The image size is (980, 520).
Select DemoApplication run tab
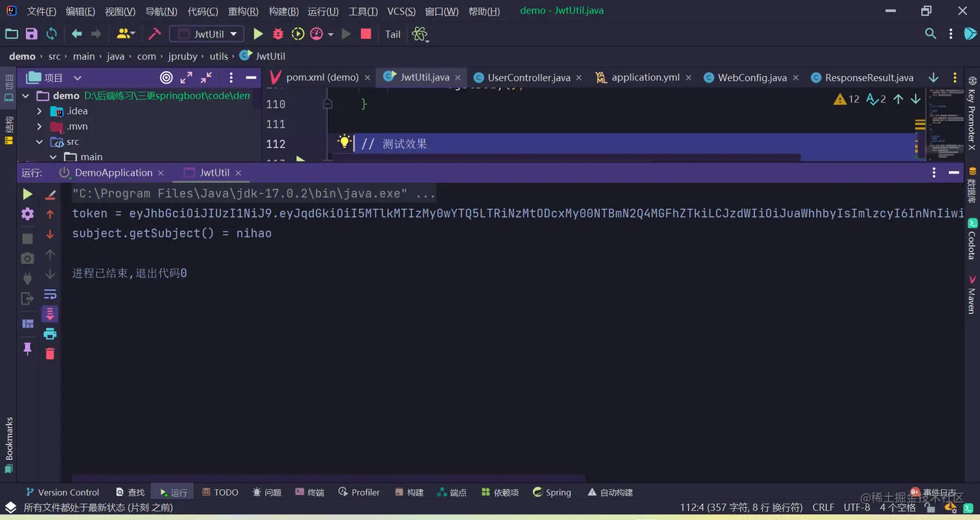tap(113, 172)
